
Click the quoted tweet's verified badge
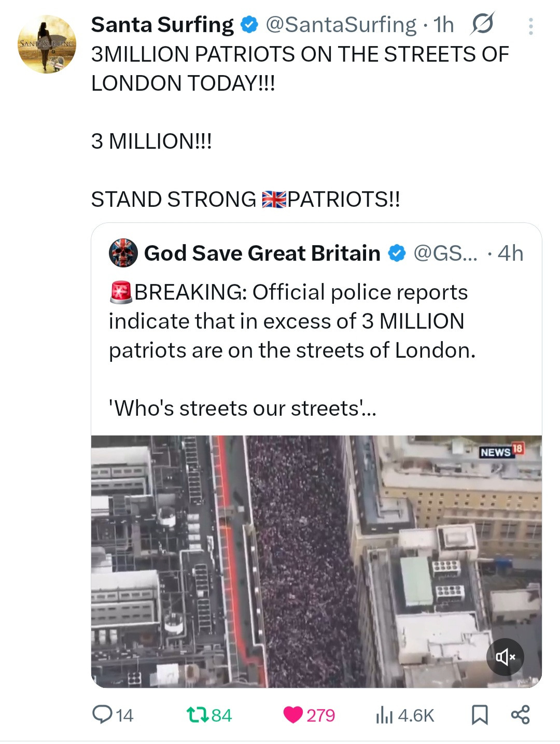point(397,253)
